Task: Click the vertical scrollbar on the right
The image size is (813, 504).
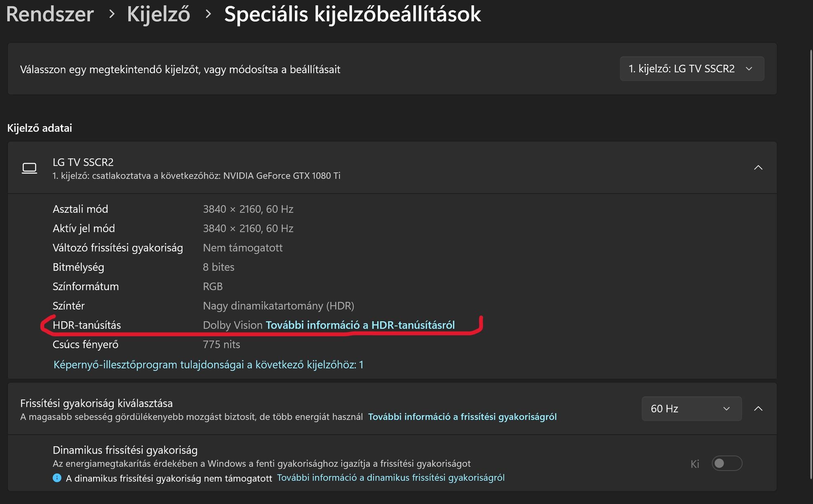Action: pyautogui.click(x=811, y=264)
